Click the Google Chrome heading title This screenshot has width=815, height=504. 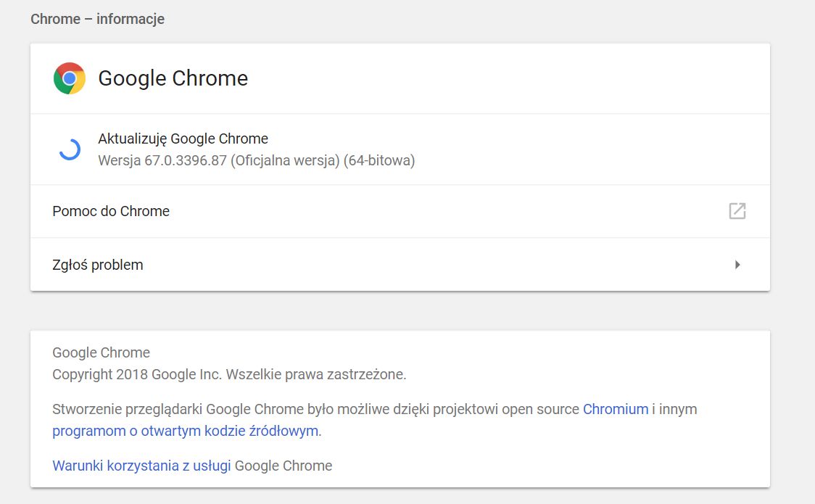[x=173, y=78]
